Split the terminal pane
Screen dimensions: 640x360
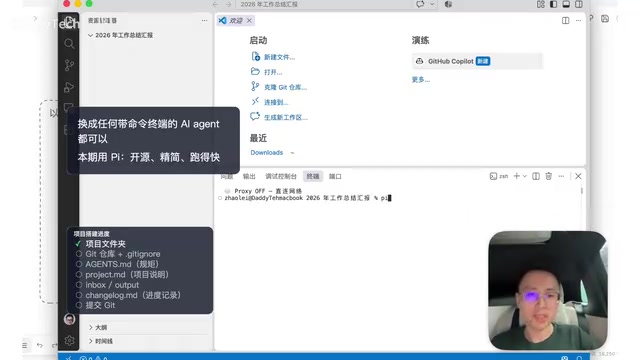[x=536, y=176]
